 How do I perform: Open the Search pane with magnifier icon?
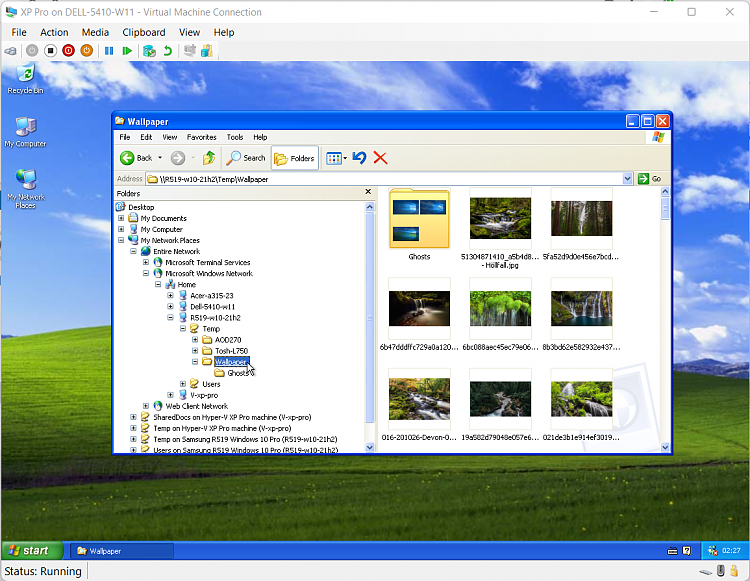tap(246, 158)
